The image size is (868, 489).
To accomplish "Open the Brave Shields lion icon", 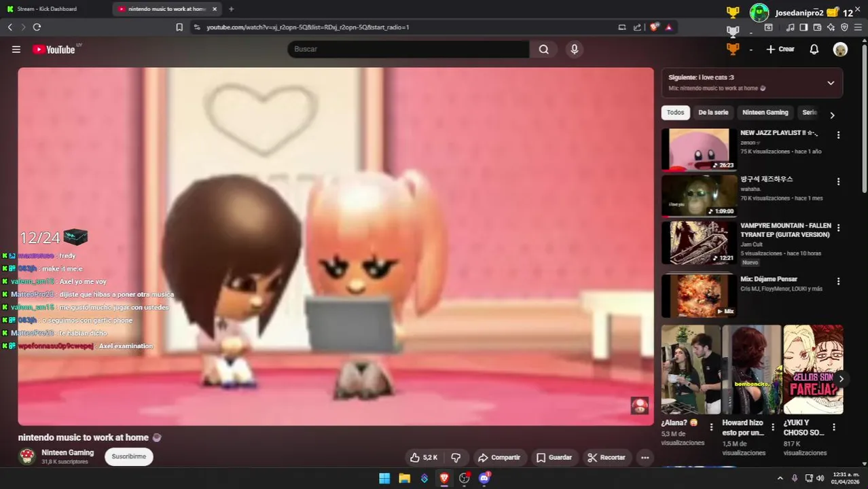I will (x=654, y=27).
